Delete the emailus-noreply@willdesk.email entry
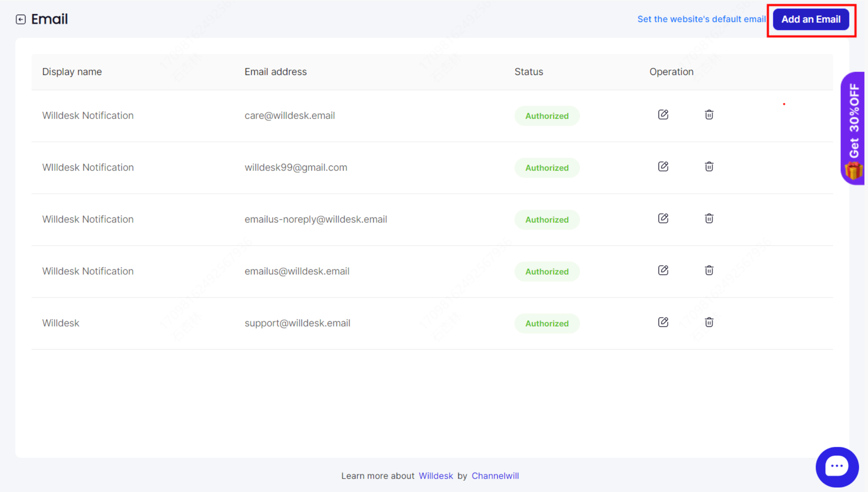Viewport: 868px width, 492px height. (709, 218)
